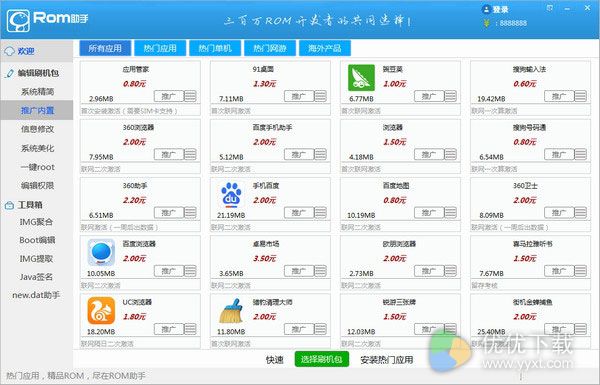Open the list icon on 360助手 card

(x=190, y=212)
